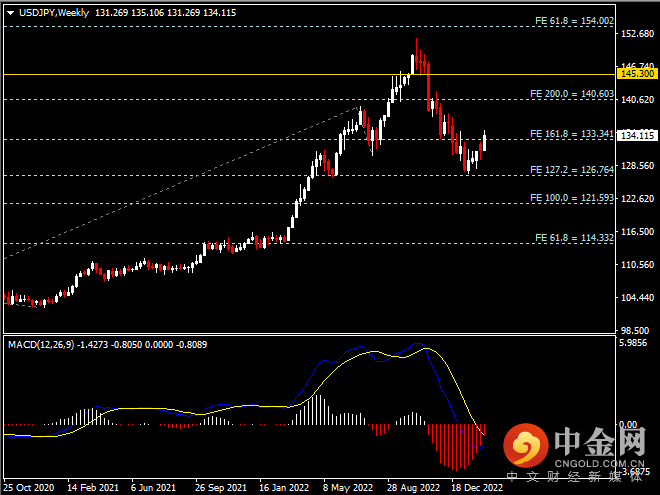The height and width of the screenshot is (495, 660).
Task: Click the 16 Jan 2022 date marker
Action: [283, 488]
